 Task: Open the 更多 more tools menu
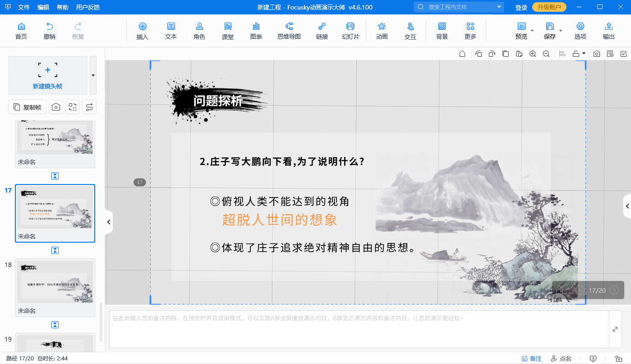(x=470, y=31)
